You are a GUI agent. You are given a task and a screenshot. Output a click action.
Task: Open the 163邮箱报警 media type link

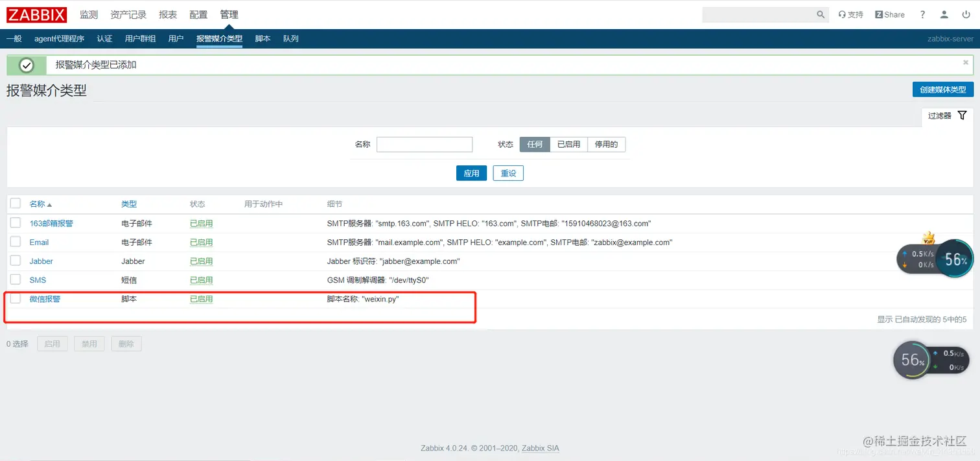tap(51, 224)
